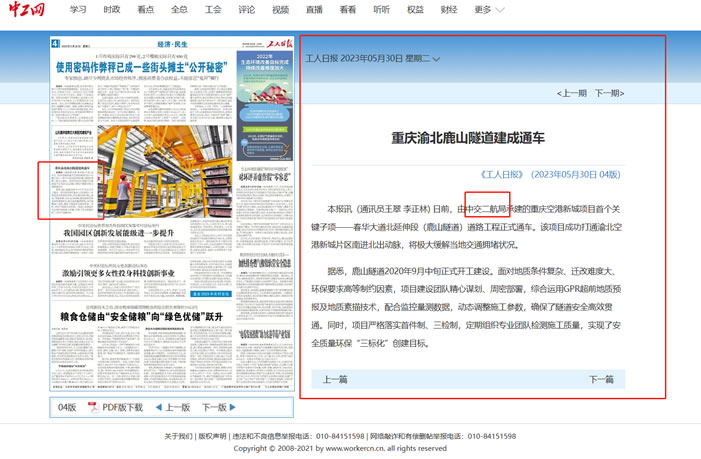Open the 版权声明 footer link
701x459 pixels.
(x=212, y=437)
